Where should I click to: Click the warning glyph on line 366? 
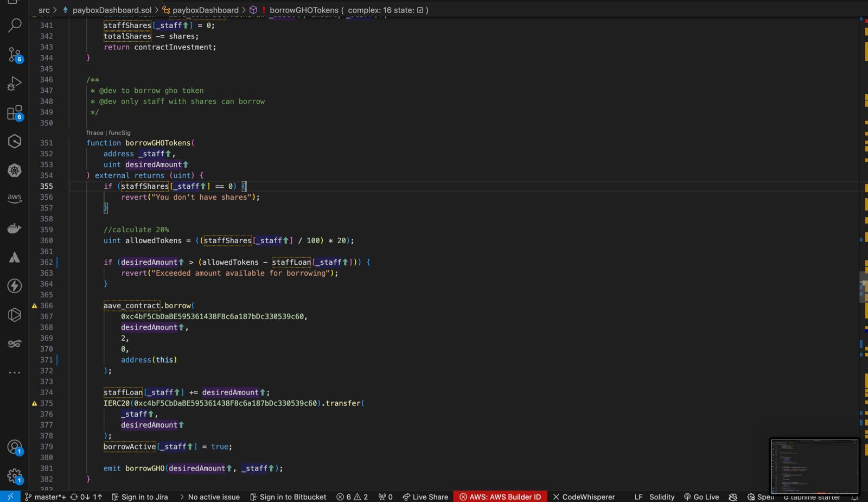[34, 306]
